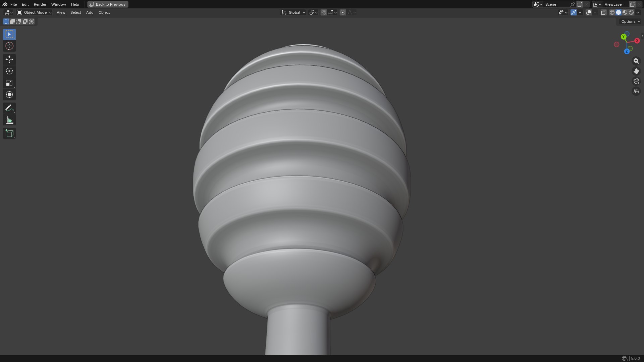Set selection mode to Extend
Image resolution: width=644 pixels, height=362 pixels.
12,21
